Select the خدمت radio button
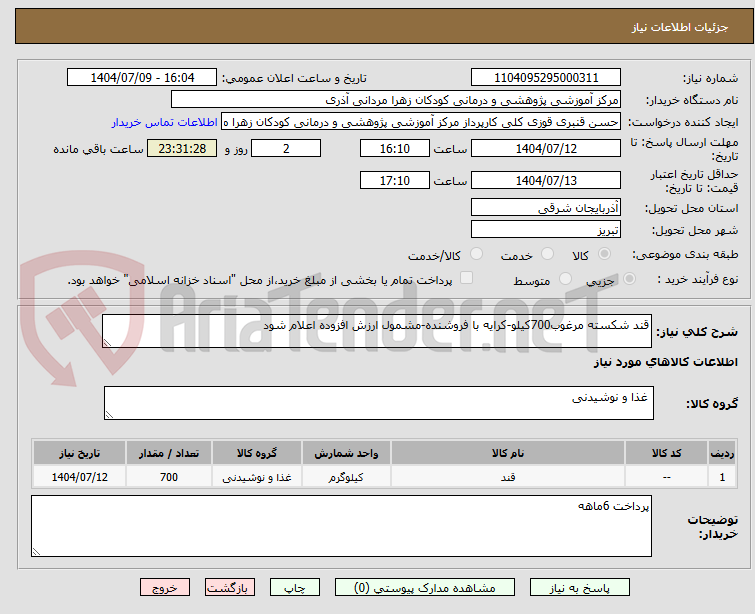This screenshot has width=755, height=614. coord(547,254)
